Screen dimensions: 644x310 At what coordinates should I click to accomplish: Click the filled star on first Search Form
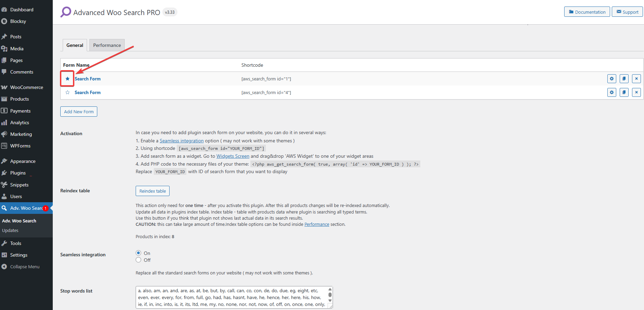(x=67, y=79)
